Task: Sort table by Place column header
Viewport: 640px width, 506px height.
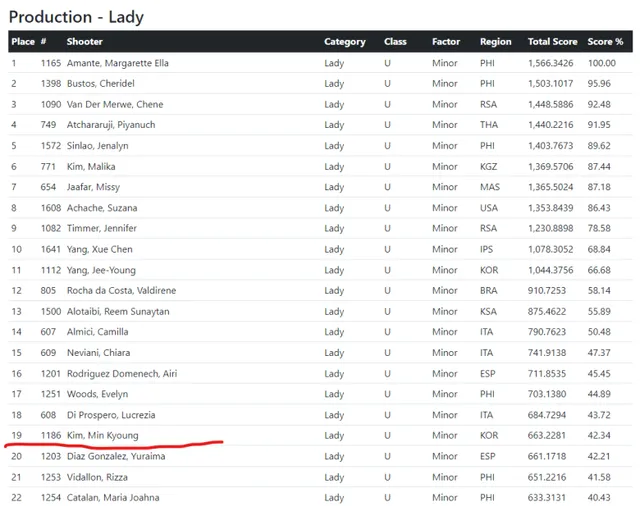Action: pos(22,42)
